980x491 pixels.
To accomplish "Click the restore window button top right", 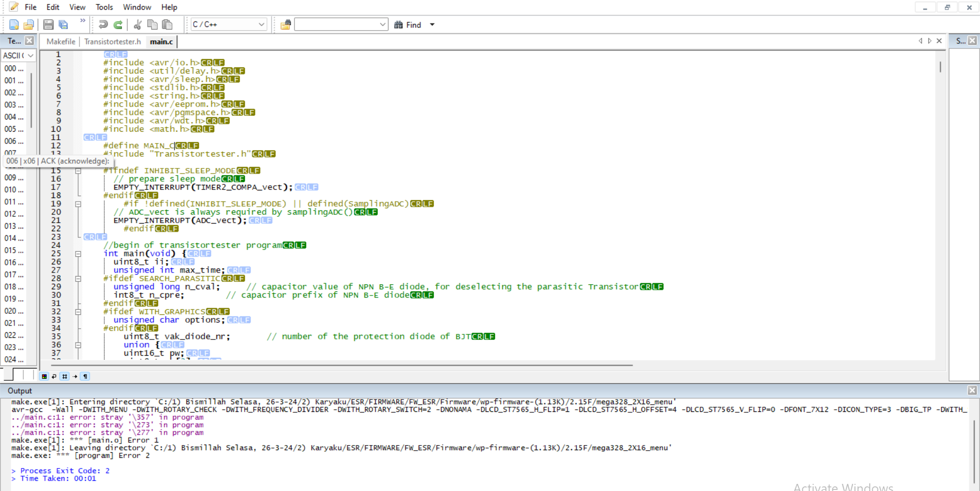I will pos(947,7).
